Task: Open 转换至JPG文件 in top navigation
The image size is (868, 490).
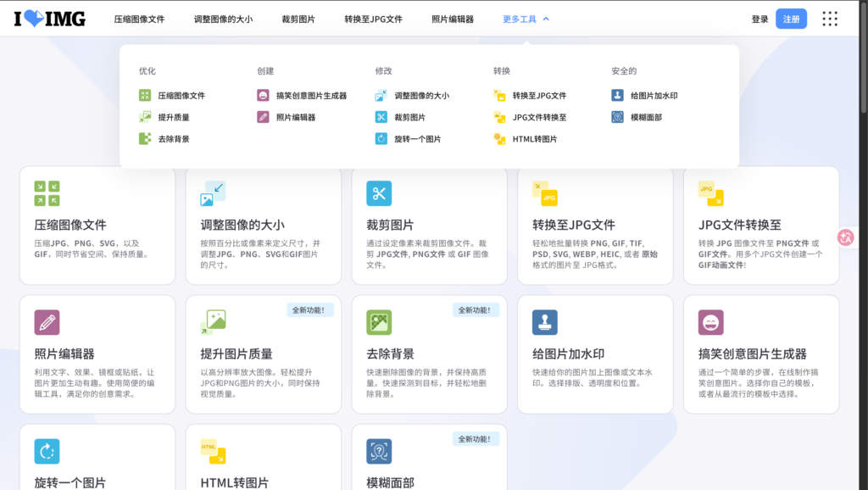Action: point(373,19)
